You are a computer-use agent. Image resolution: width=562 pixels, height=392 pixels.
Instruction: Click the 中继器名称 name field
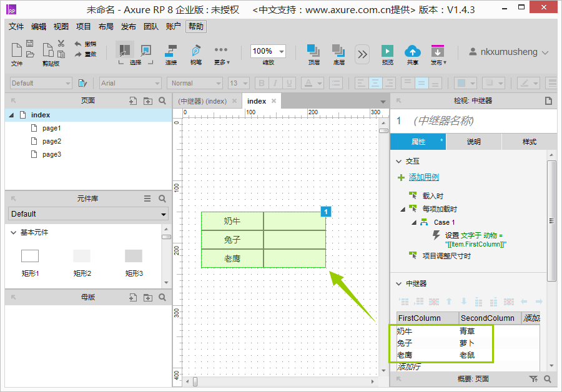(444, 120)
